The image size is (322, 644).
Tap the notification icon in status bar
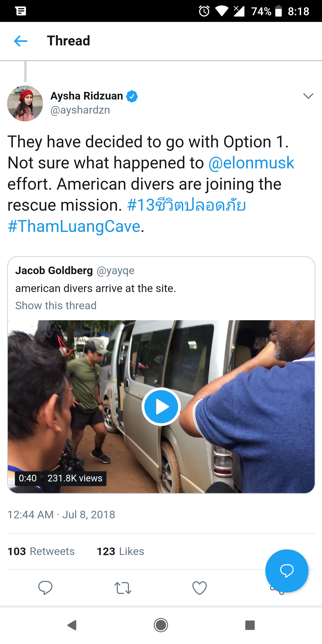(x=21, y=11)
